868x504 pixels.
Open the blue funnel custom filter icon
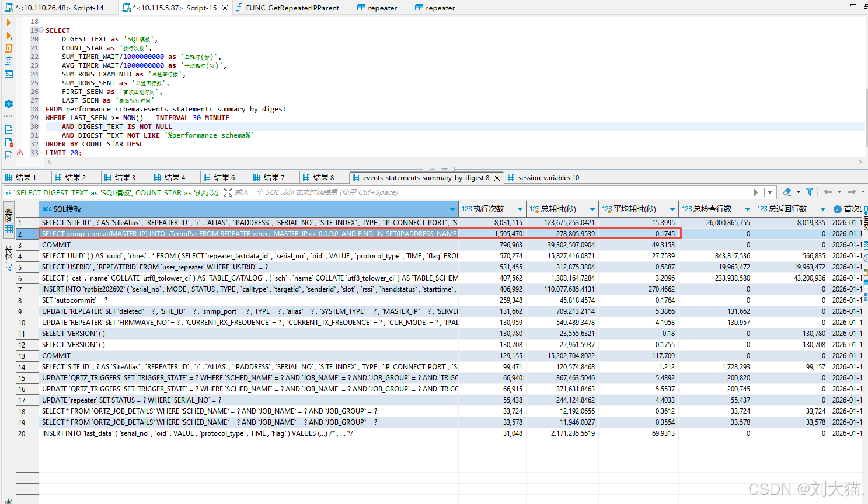(x=810, y=192)
